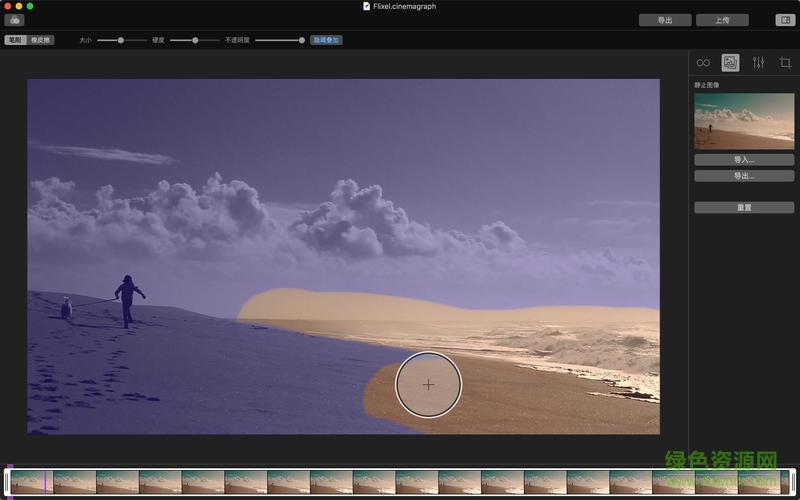Select the crop tool icon

785,63
